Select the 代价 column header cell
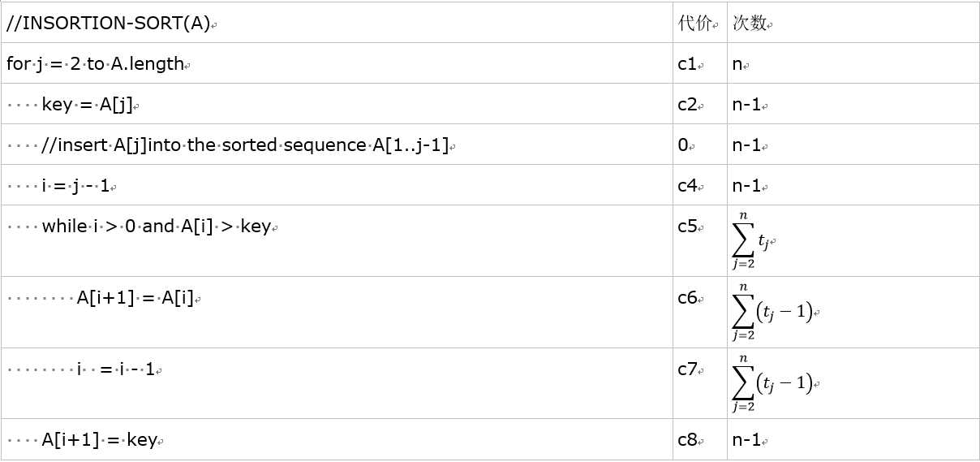 click(698, 24)
